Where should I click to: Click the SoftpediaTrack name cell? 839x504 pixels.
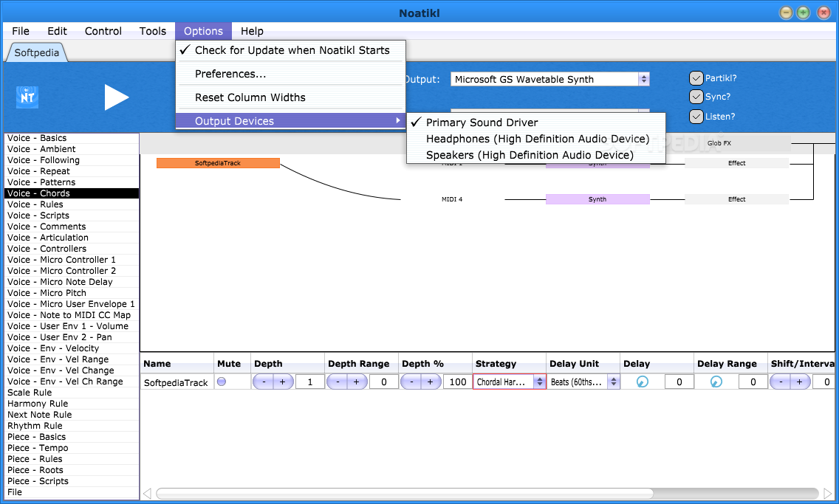[x=177, y=382]
